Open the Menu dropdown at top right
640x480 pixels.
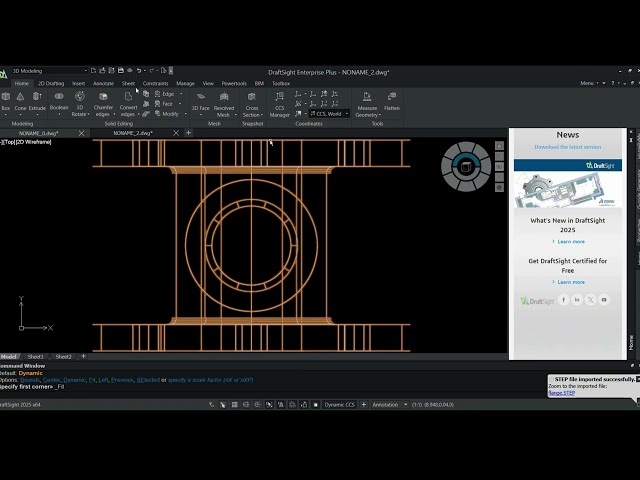pos(589,83)
